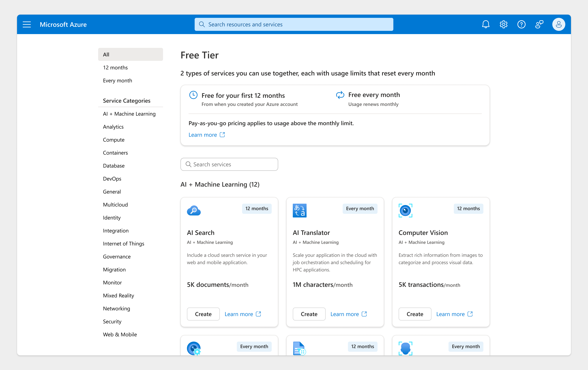The image size is (588, 370).
Task: Click Create on Computer Vision card
Action: pos(415,314)
